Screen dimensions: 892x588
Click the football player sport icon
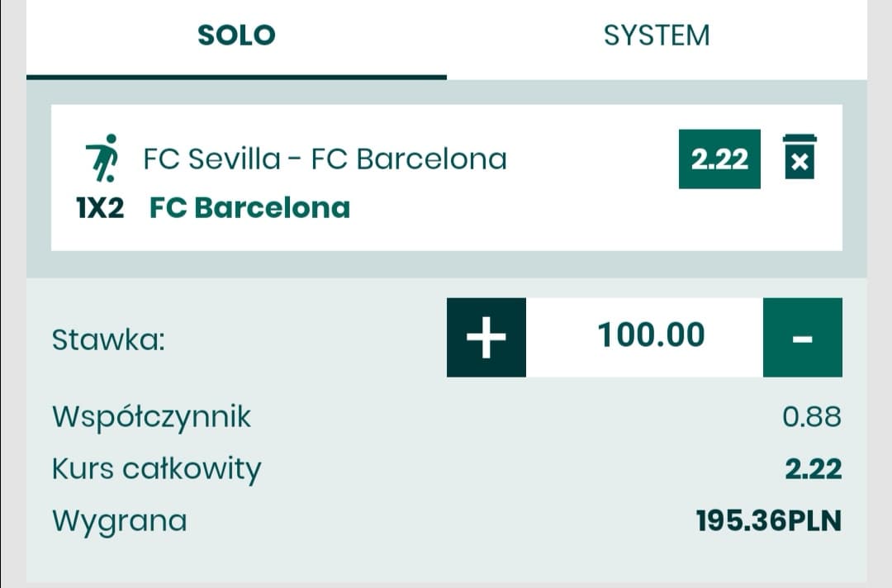coord(102,158)
